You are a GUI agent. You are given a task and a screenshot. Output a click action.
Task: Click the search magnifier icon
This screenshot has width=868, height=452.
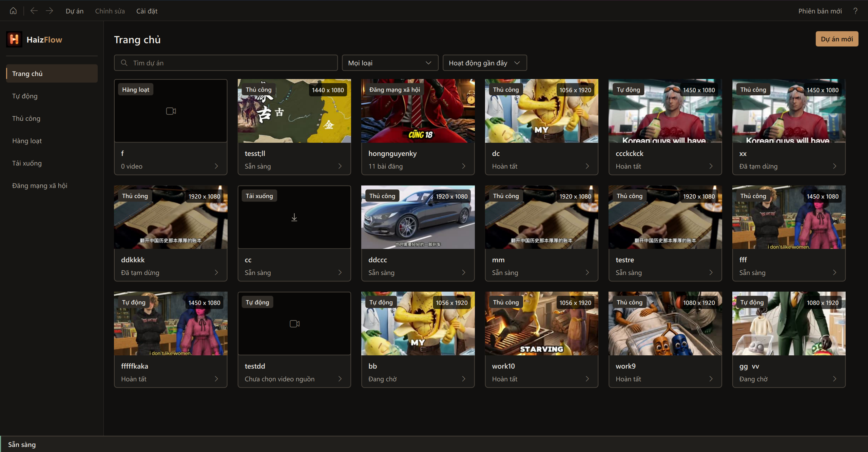pyautogui.click(x=124, y=63)
